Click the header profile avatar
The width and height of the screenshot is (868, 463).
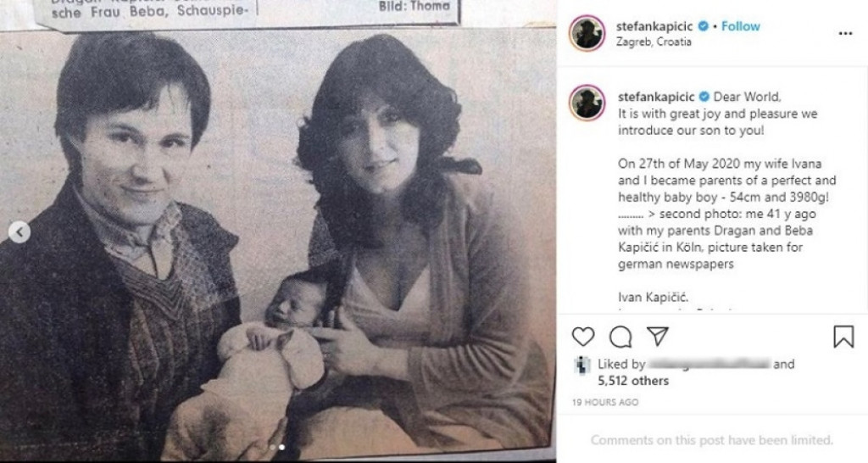coord(587,33)
